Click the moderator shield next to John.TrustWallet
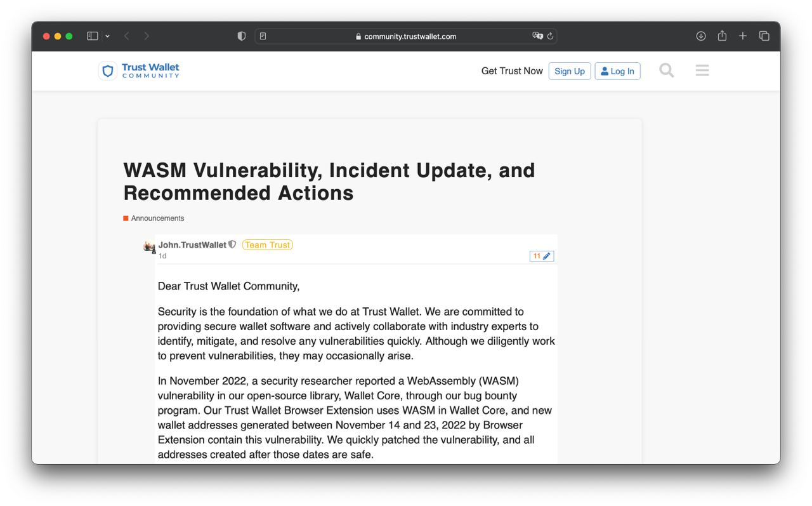 [x=232, y=244]
